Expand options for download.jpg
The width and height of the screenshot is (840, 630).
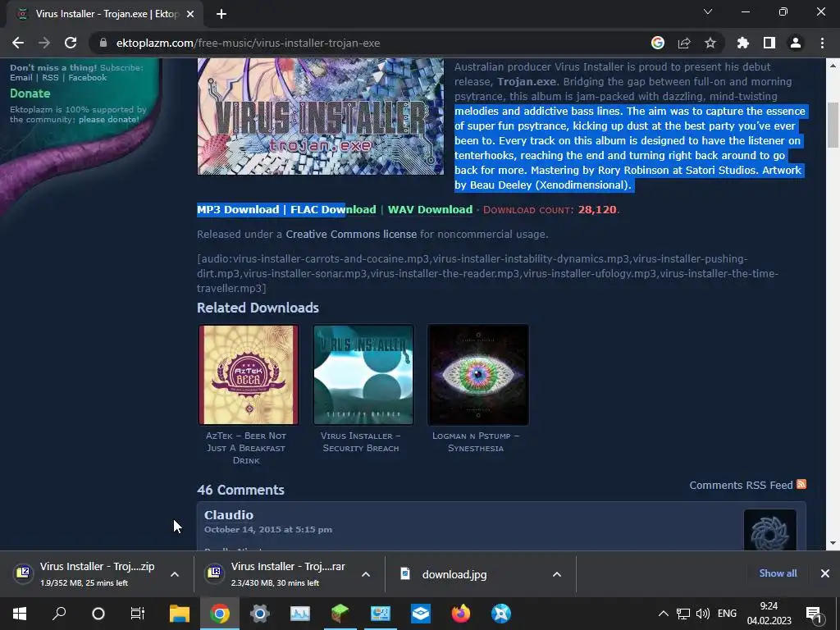[x=557, y=574]
